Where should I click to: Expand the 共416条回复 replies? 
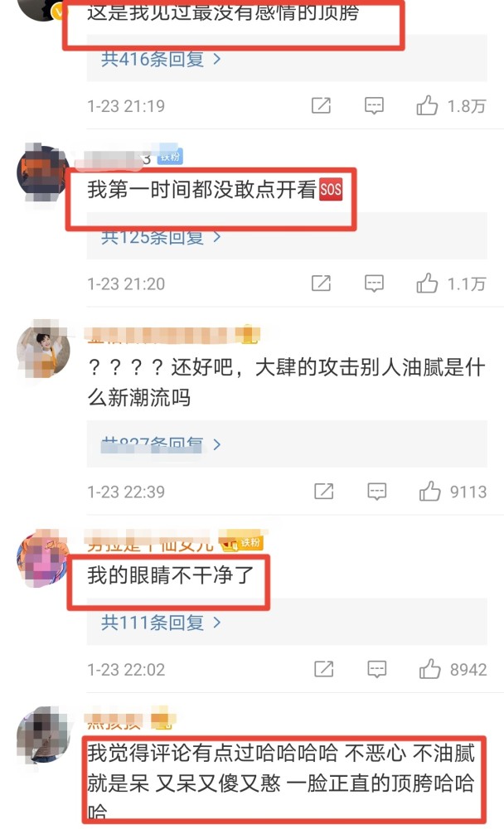click(x=161, y=59)
